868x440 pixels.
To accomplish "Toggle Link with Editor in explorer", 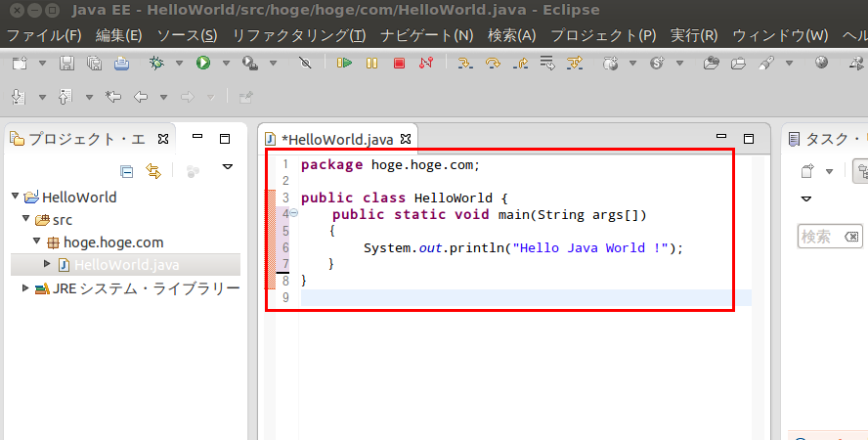I will click(x=153, y=171).
